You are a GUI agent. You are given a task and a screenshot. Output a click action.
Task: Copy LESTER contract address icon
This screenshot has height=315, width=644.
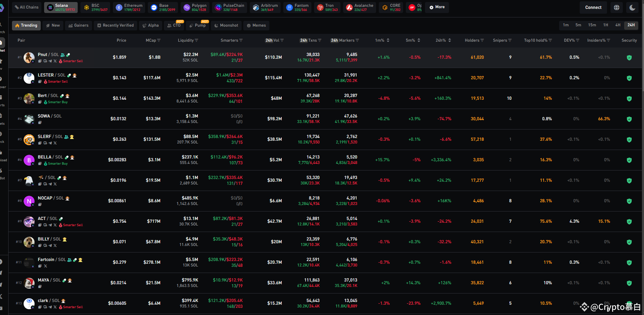(x=40, y=81)
